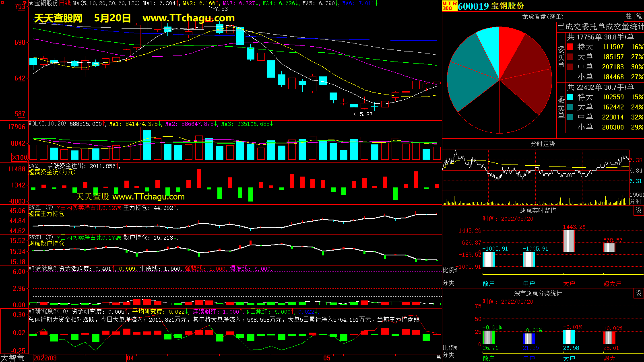The height and width of the screenshot is (362, 644).
Task: Click the MTR 300 badge beside stock code
Action: pos(450,6)
